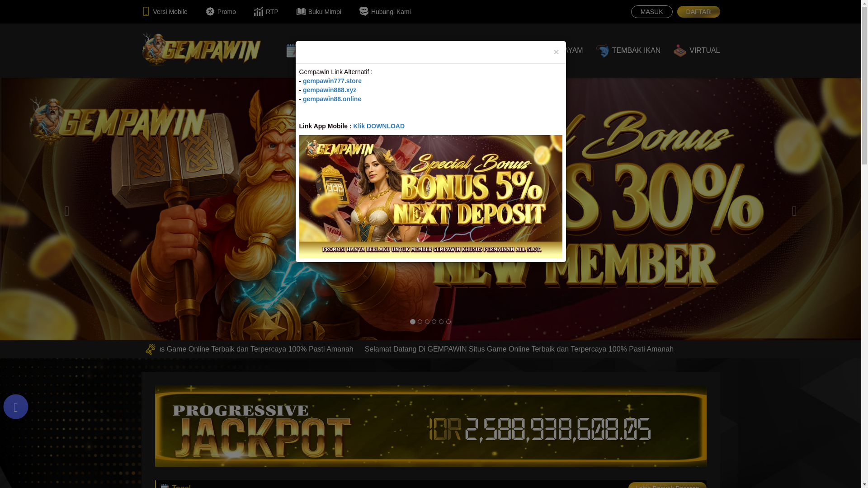Click the announcement megaphone icon
The image size is (868, 488).
151,349
